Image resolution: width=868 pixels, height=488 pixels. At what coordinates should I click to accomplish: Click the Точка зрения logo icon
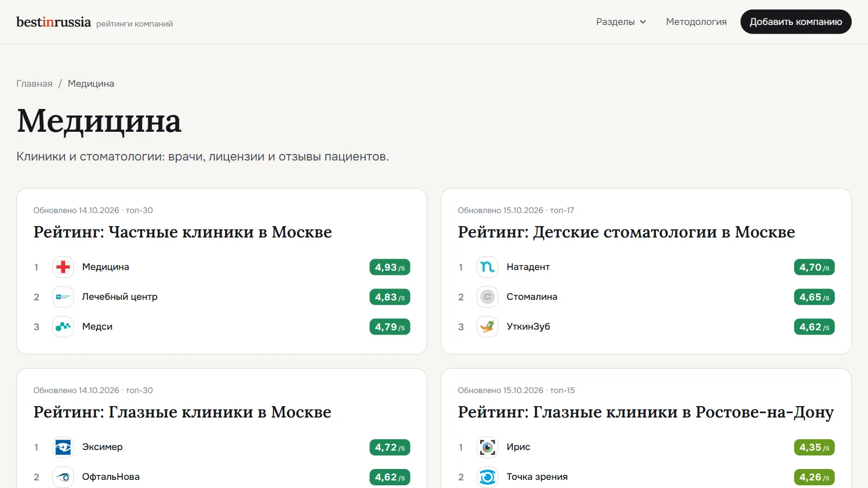click(487, 477)
